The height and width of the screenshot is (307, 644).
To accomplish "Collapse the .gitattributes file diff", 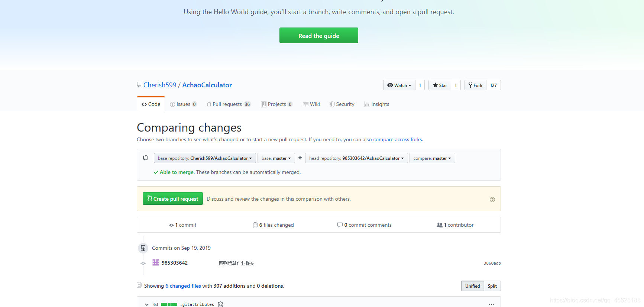I will 147,304.
